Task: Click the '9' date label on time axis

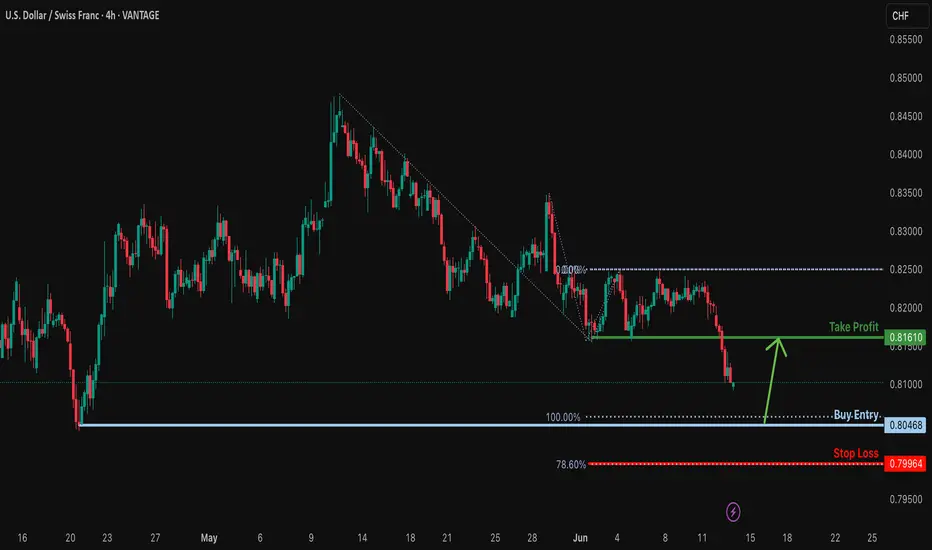Action: click(x=311, y=538)
